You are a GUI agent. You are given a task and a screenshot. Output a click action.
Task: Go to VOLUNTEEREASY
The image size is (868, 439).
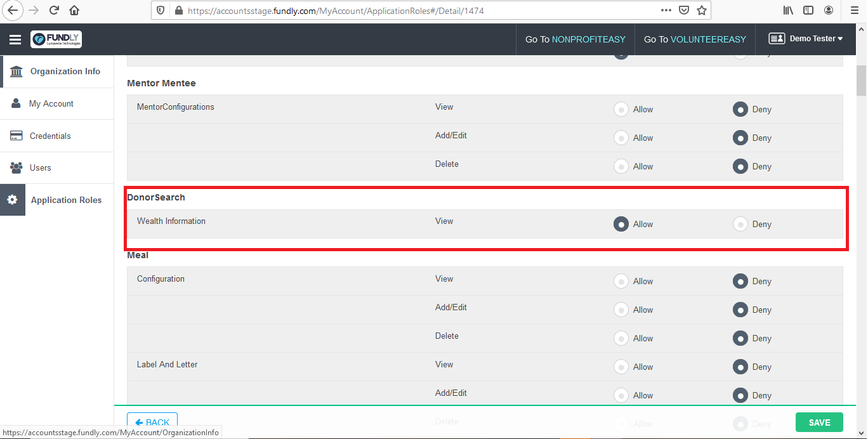coord(695,39)
